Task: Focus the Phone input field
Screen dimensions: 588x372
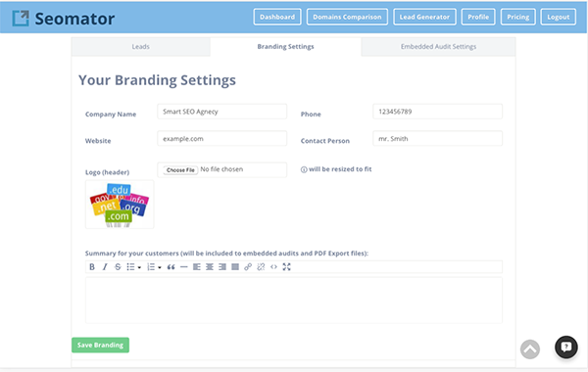Action: 437,112
